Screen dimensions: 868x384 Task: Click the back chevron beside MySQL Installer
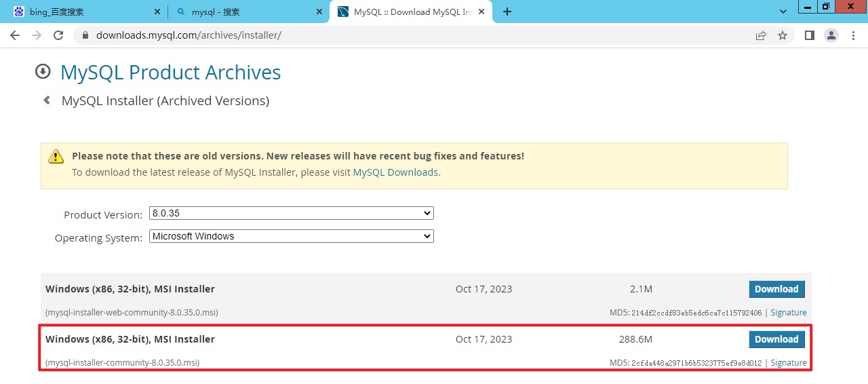47,100
